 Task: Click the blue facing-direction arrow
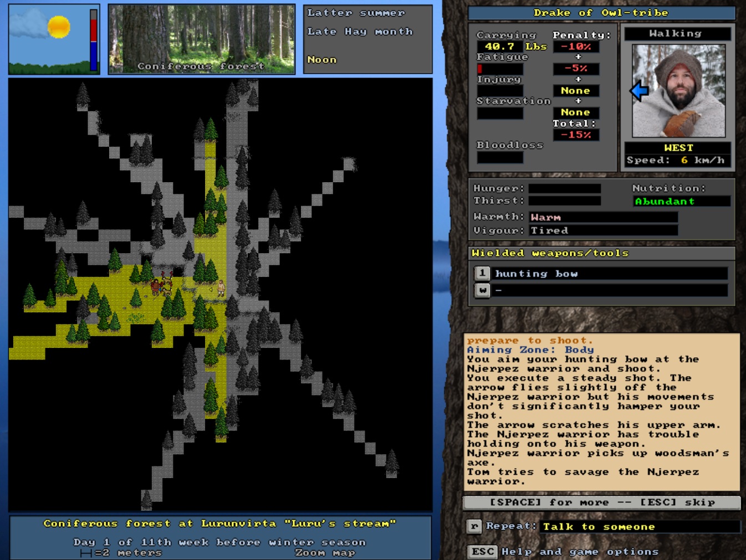639,91
